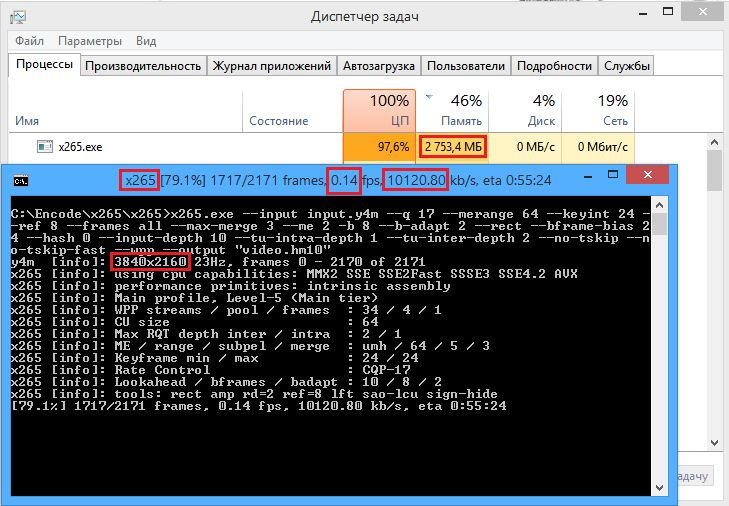
Task: Click the 'Main profile, Level-5' console line
Action: (x=194, y=298)
